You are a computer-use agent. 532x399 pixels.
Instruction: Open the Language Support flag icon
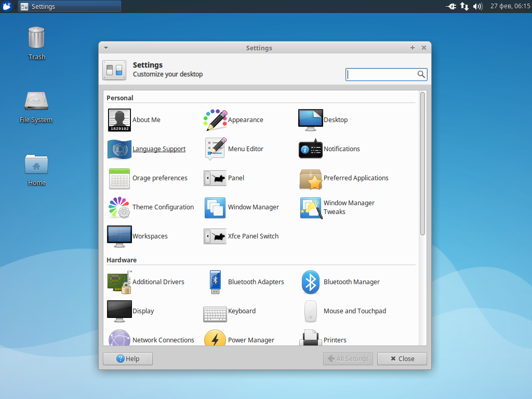(x=119, y=149)
